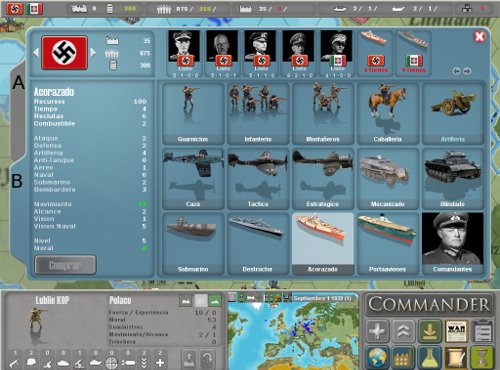The width and height of the screenshot is (500, 370).
Task: Open the factory production button
Action: tap(403, 357)
